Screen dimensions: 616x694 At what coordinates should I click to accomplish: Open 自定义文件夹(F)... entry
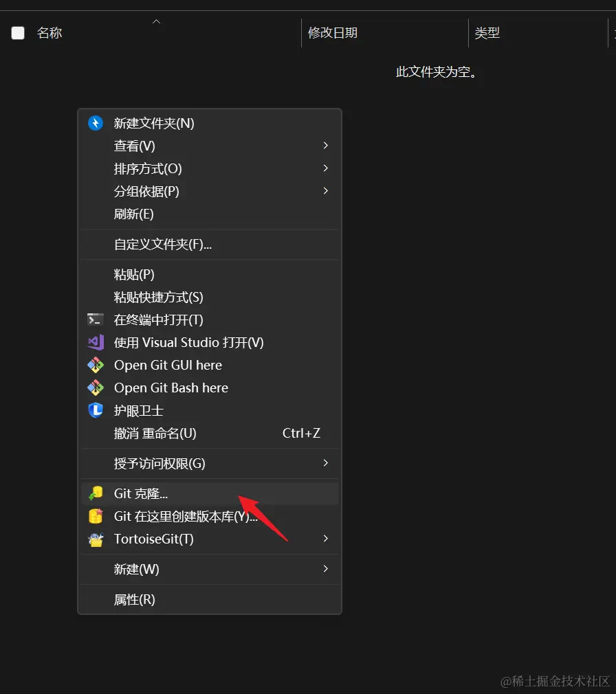[210, 244]
